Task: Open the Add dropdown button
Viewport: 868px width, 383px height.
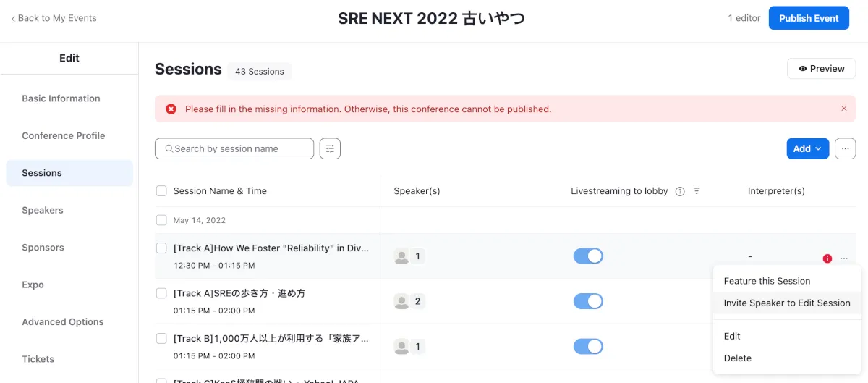Action: point(807,148)
